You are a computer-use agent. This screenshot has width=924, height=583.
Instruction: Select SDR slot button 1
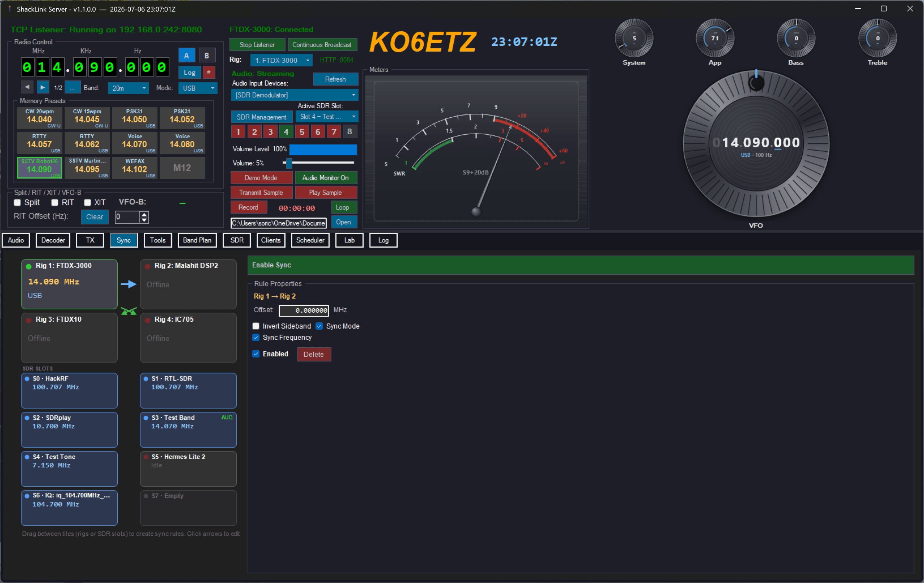pyautogui.click(x=238, y=132)
